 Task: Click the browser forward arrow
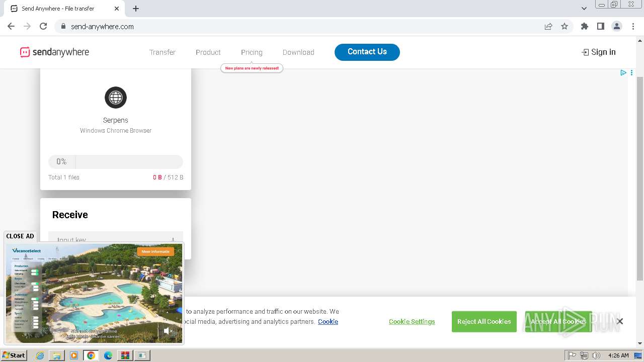pyautogui.click(x=27, y=26)
